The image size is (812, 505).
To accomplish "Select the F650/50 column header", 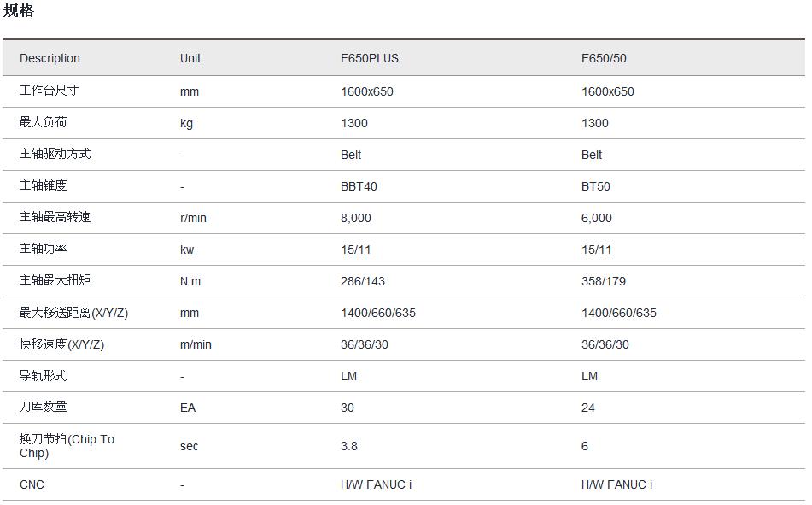I will coord(604,58).
